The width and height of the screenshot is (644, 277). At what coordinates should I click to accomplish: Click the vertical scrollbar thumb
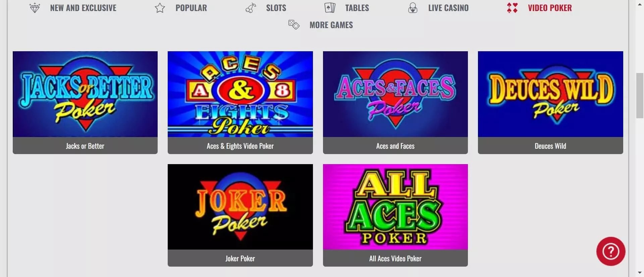click(640, 95)
